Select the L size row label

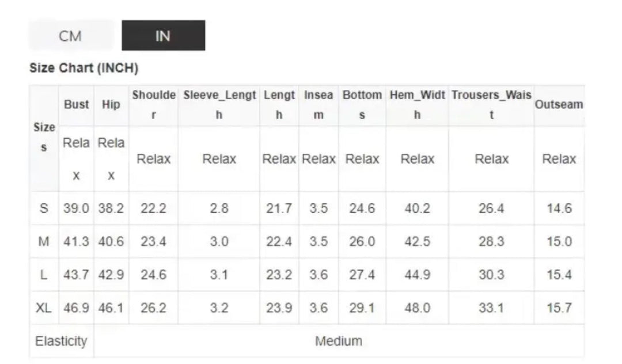[44, 275]
